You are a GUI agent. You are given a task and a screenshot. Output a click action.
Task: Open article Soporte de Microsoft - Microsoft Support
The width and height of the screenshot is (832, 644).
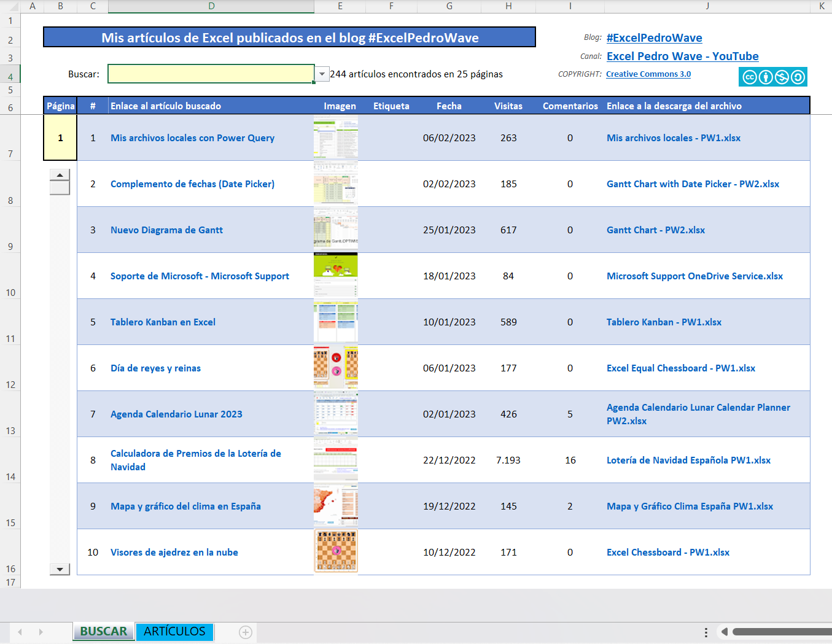coord(200,276)
